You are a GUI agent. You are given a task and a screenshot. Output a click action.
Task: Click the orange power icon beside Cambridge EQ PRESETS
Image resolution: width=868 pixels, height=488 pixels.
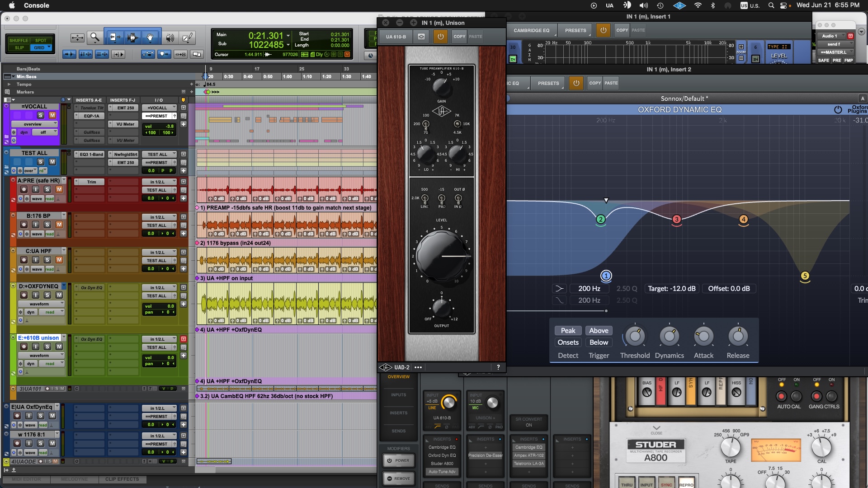click(x=603, y=30)
